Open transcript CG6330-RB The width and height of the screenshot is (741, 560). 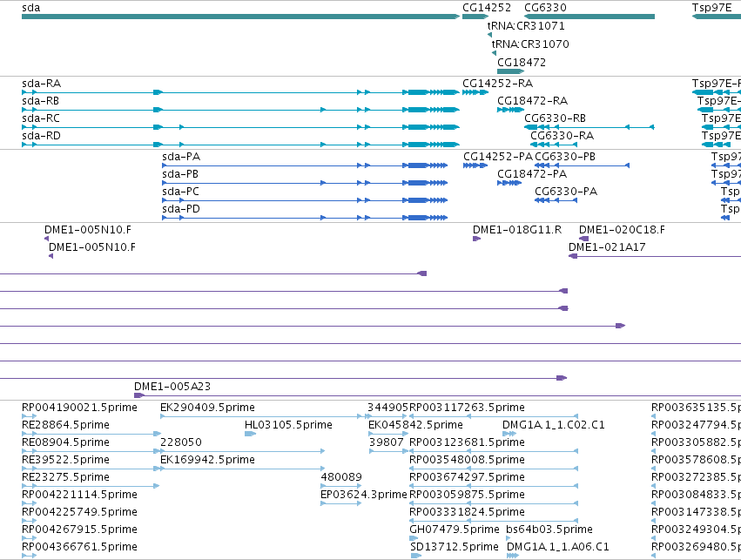click(589, 127)
